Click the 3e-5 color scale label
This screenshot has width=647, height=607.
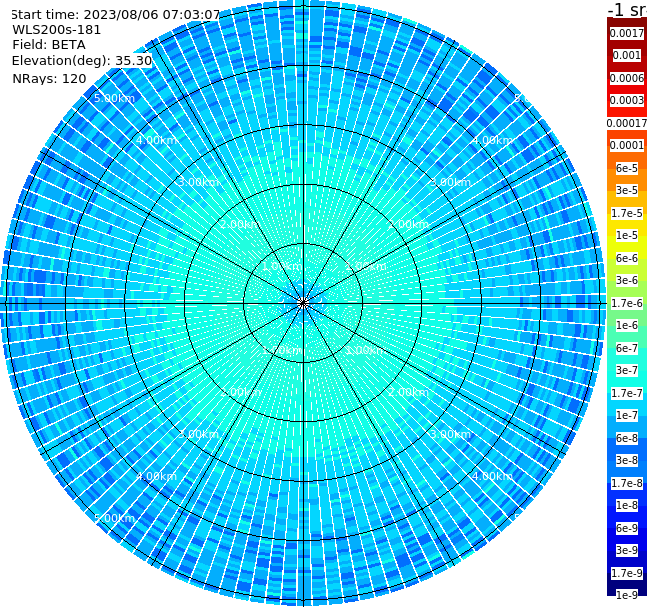click(x=627, y=190)
